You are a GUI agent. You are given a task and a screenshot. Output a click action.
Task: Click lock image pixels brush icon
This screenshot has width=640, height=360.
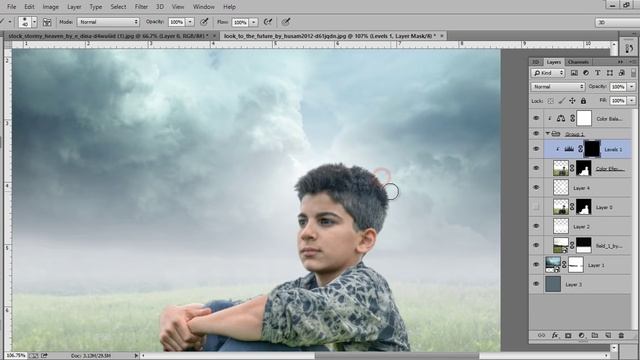click(562, 100)
